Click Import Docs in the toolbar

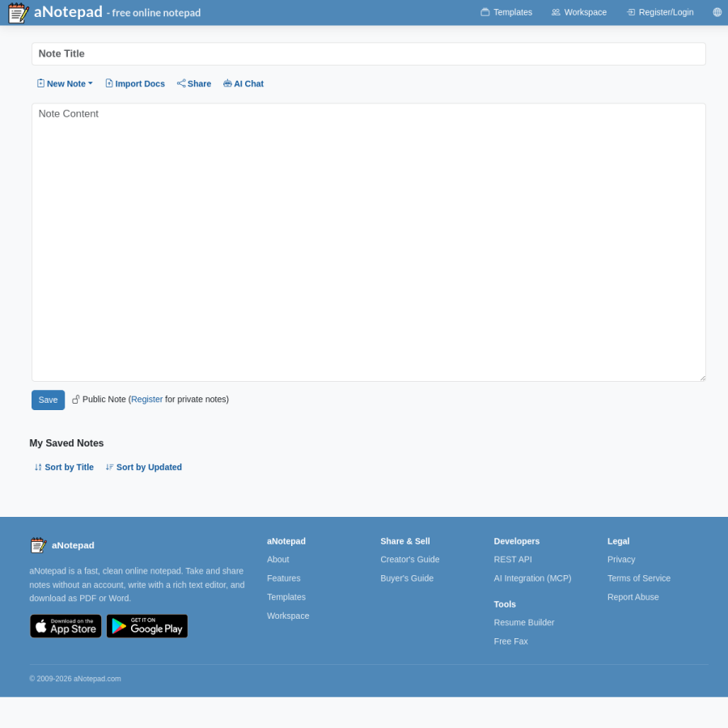[x=135, y=83]
